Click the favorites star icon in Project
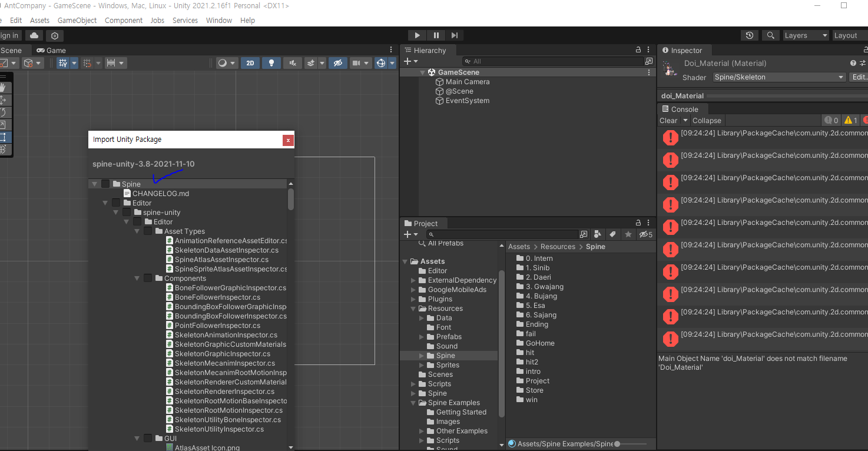 [x=628, y=234]
